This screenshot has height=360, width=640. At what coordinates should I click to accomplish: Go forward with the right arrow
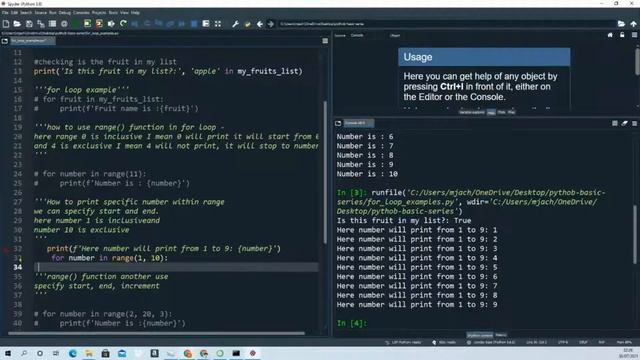(271, 24)
